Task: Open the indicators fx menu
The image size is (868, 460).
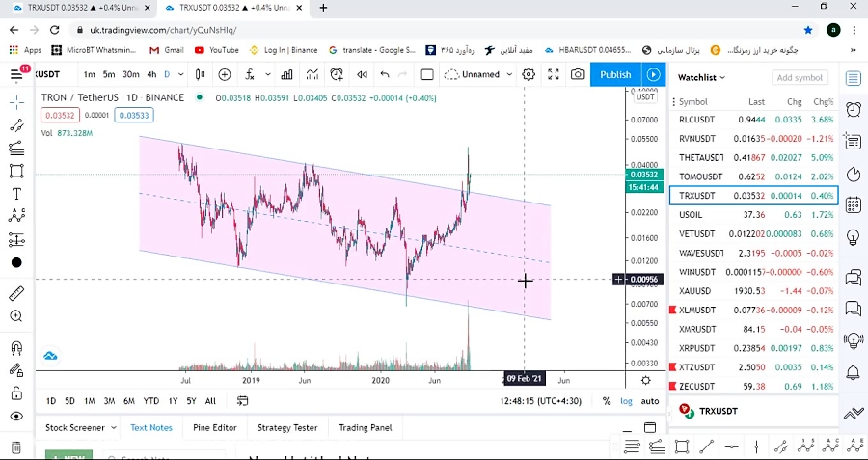Action: (x=250, y=74)
